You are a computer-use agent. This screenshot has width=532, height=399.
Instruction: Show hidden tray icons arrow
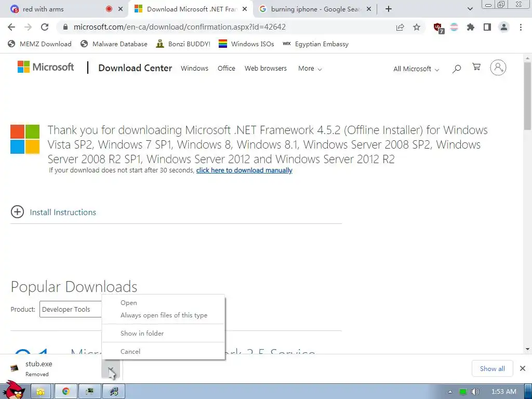(450, 392)
